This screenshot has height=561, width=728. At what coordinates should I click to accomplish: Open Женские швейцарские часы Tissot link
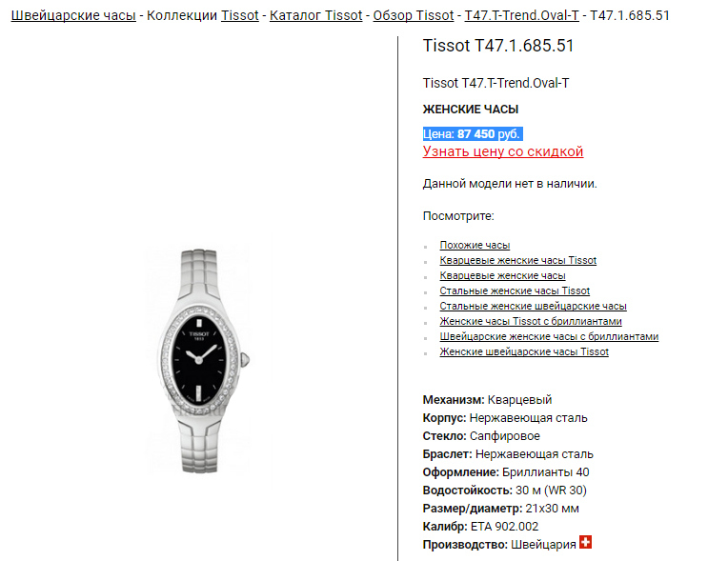point(524,352)
